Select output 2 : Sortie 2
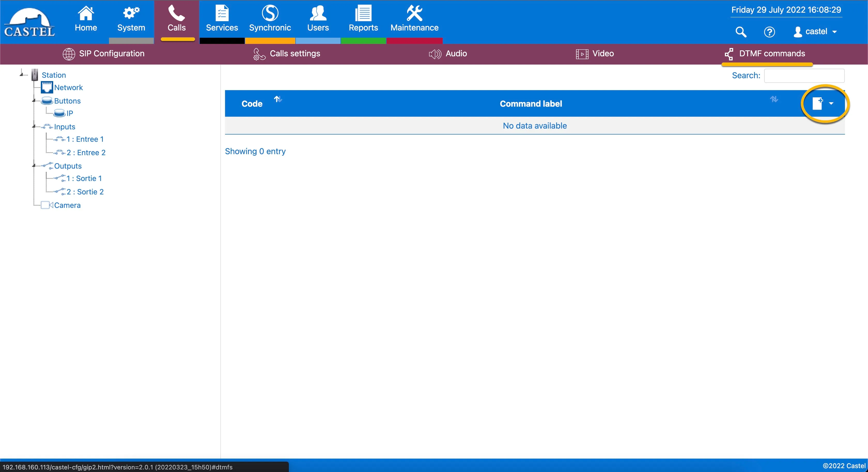This screenshot has height=472, width=868. coord(85,192)
